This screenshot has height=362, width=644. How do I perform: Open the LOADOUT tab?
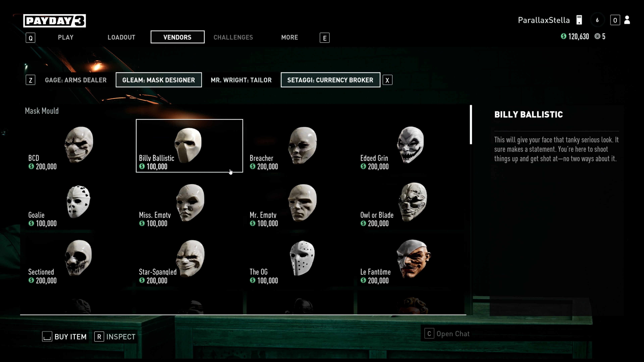pyautogui.click(x=121, y=37)
